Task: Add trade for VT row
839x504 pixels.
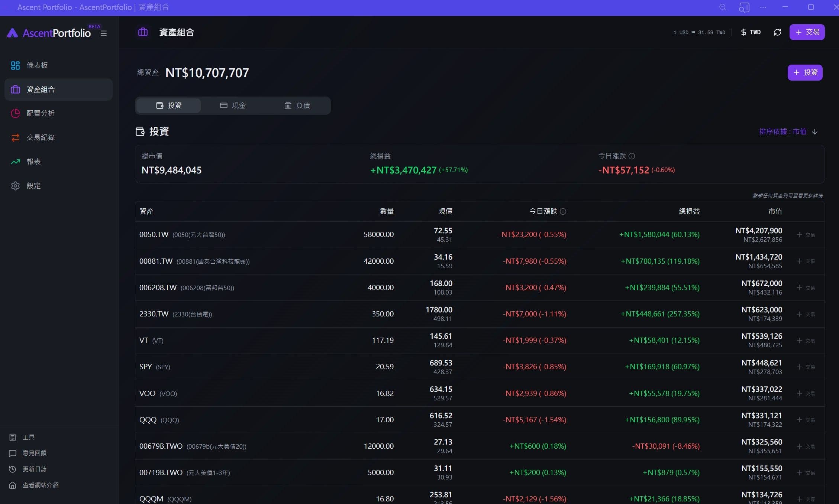Action: click(806, 341)
